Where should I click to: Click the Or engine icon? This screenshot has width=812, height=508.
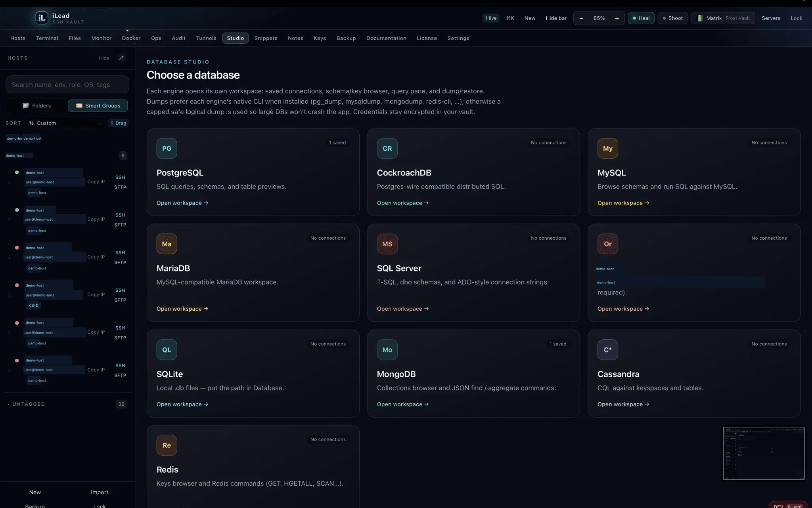pyautogui.click(x=607, y=244)
